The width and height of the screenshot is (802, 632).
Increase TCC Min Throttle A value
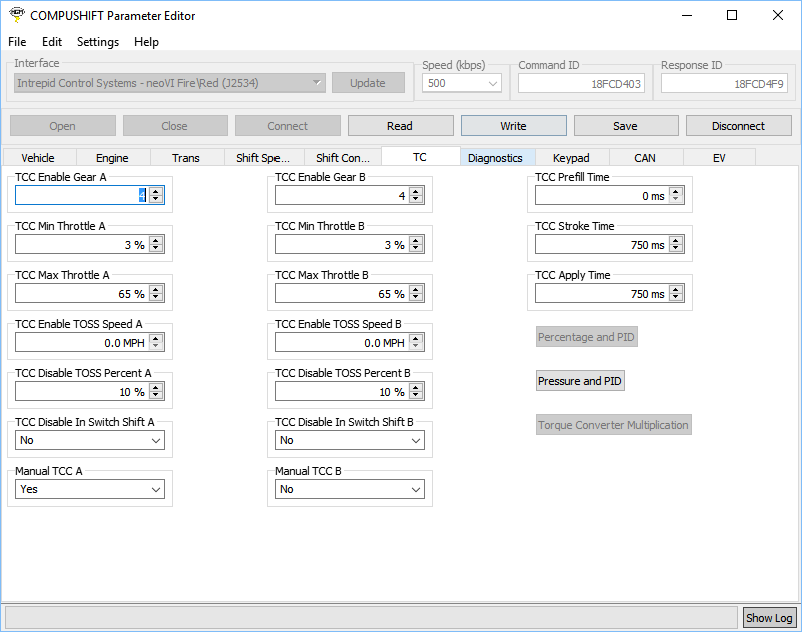click(156, 241)
